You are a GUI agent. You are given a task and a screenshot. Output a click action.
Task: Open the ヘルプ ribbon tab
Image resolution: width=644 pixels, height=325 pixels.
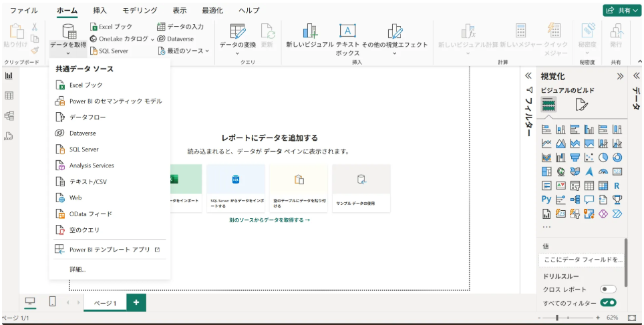coord(249,11)
